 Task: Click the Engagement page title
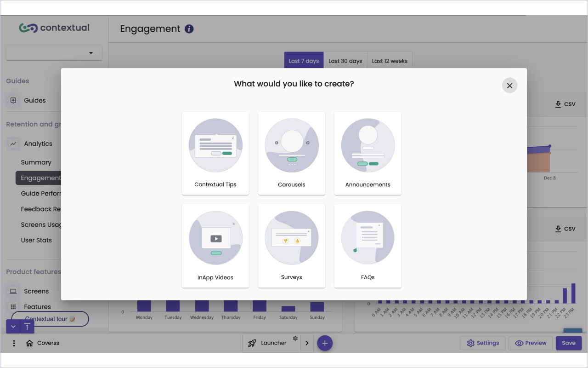click(150, 29)
